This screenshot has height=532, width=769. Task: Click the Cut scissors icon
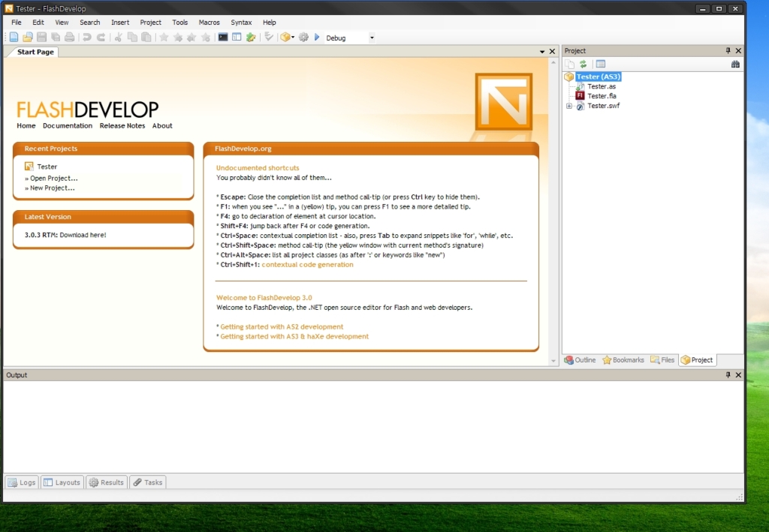[x=118, y=38]
